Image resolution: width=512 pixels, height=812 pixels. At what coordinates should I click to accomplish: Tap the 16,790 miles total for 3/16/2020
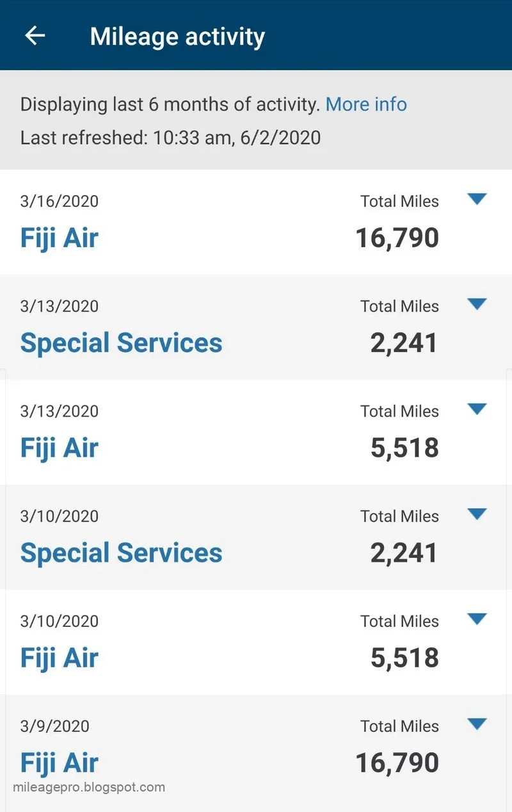tap(397, 238)
